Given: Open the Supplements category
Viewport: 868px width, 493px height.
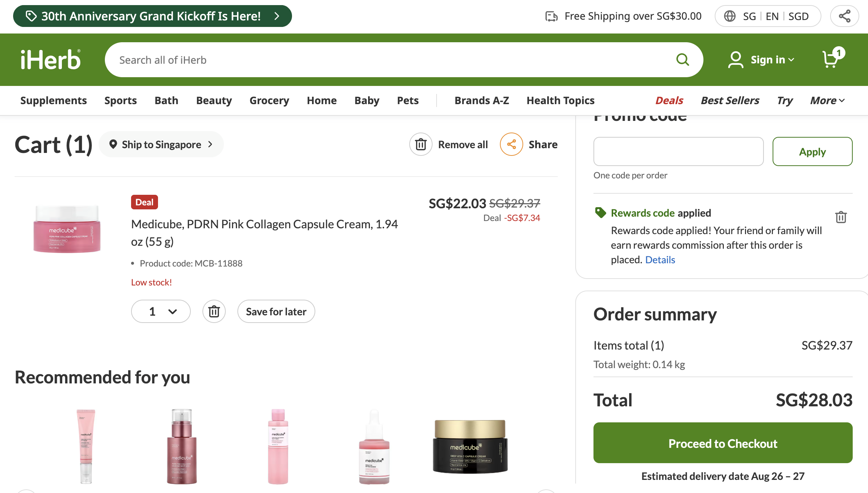Looking at the screenshot, I should [54, 100].
